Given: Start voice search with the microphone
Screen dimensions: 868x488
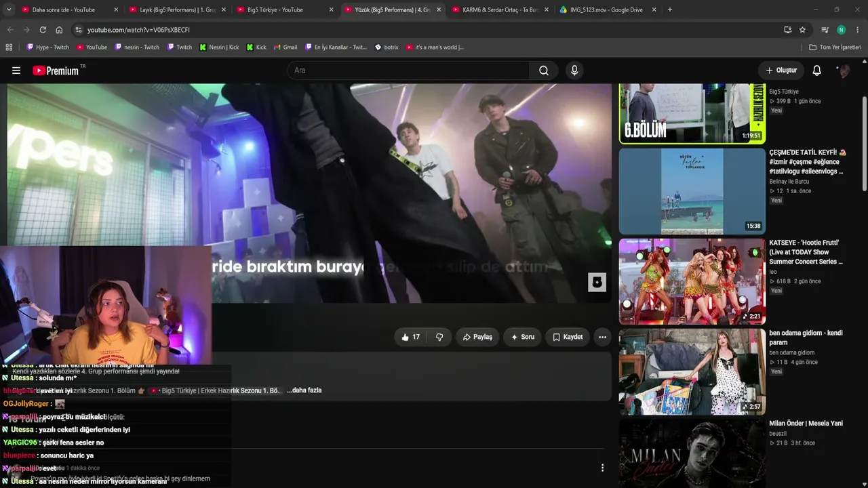Looking at the screenshot, I should (574, 70).
